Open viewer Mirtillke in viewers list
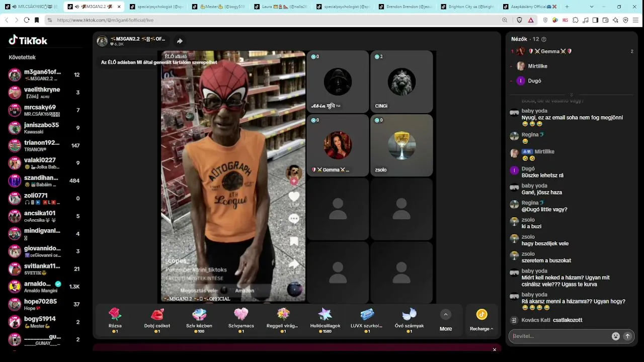This screenshot has height=362, width=644. point(572,66)
